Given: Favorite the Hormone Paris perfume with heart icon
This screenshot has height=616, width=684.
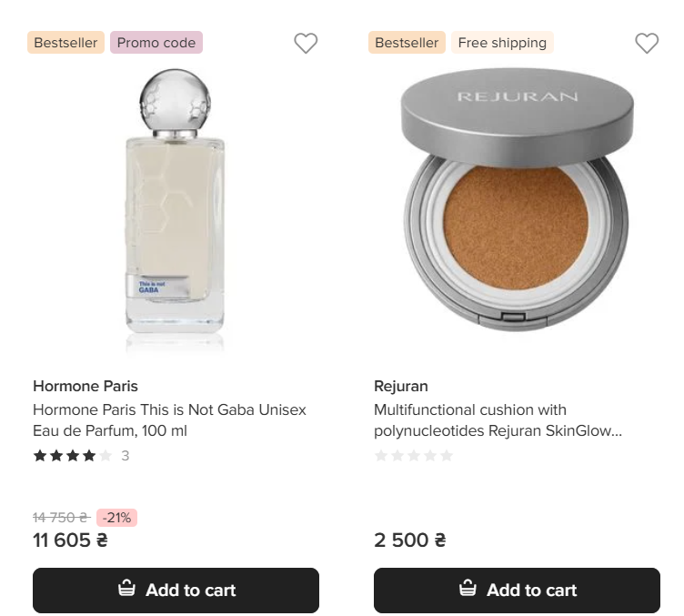Looking at the screenshot, I should click(306, 43).
